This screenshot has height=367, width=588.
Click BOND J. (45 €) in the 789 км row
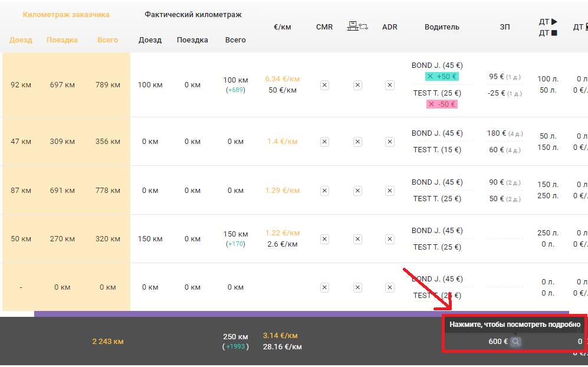pos(437,65)
